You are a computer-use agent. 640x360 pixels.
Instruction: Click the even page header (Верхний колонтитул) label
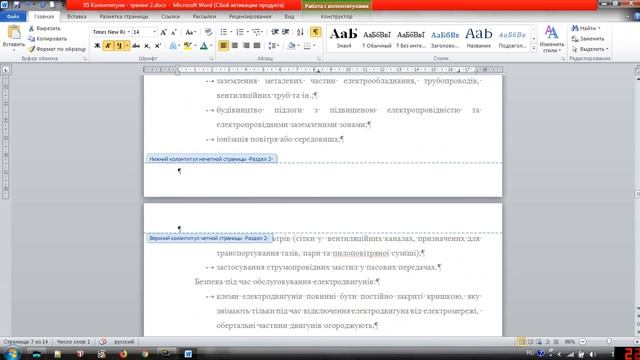[209, 238]
